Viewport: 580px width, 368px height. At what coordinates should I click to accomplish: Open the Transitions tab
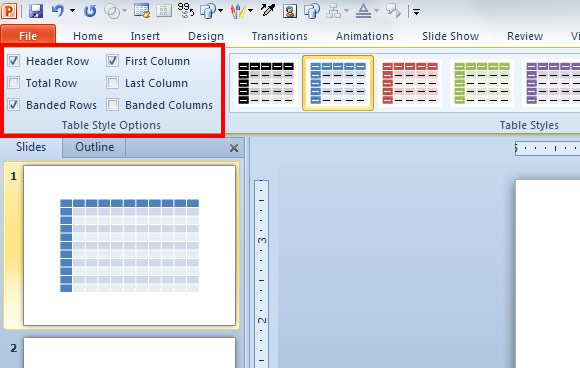pyautogui.click(x=280, y=36)
